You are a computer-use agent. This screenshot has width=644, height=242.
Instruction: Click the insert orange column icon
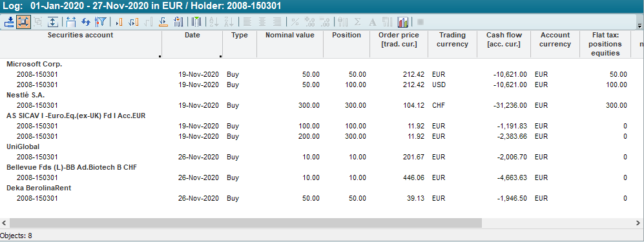click(x=119, y=22)
